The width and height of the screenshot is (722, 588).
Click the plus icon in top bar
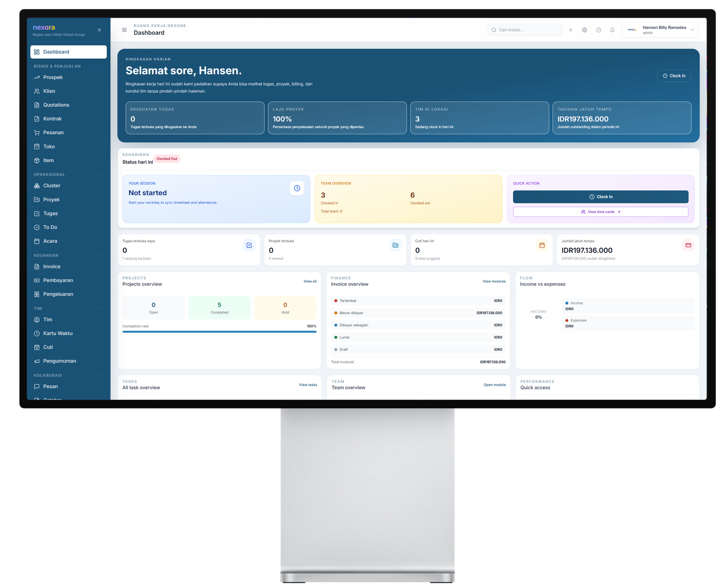click(x=570, y=30)
